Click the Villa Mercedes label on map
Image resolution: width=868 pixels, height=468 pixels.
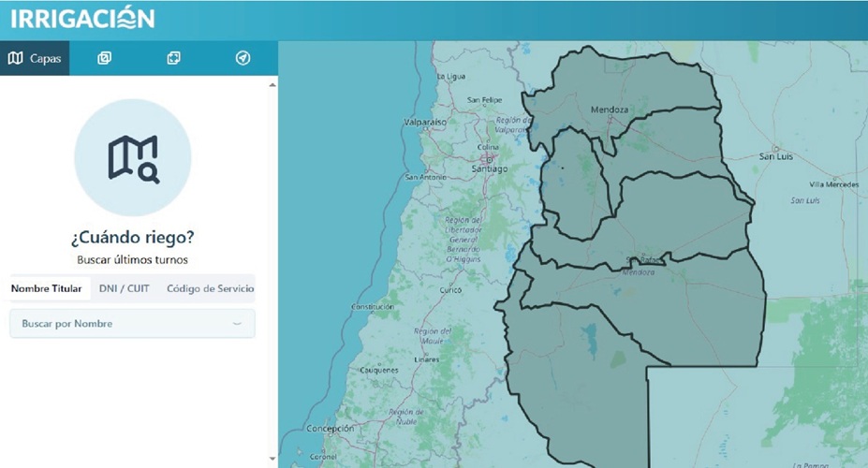(833, 184)
